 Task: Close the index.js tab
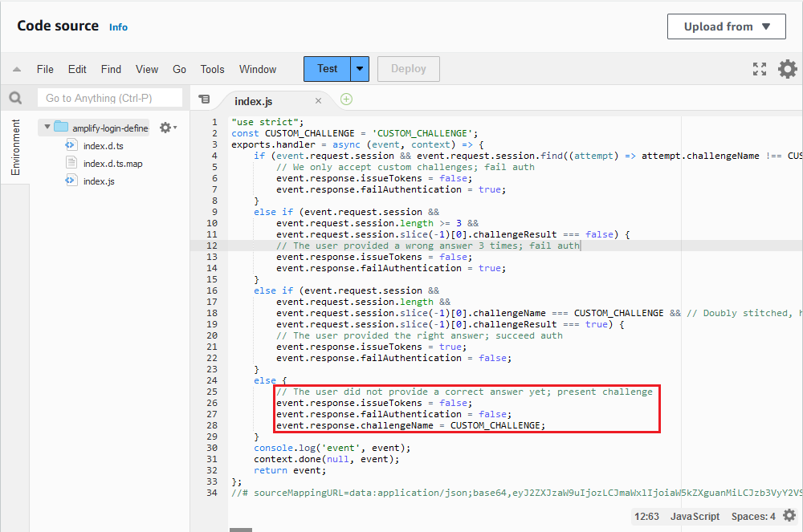[x=318, y=101]
